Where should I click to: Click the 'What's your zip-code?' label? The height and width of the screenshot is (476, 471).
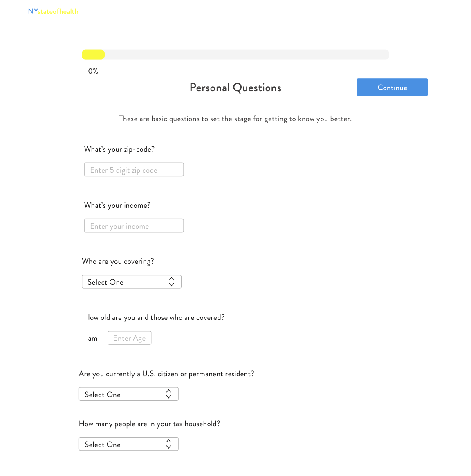tap(119, 149)
